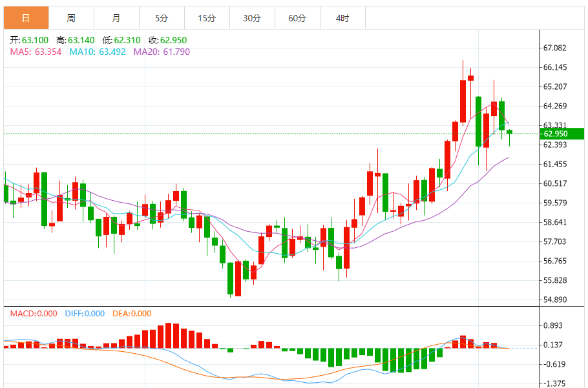Click the 59.579 price axis label
Screen dimensions: 588x388
pyautogui.click(x=555, y=203)
